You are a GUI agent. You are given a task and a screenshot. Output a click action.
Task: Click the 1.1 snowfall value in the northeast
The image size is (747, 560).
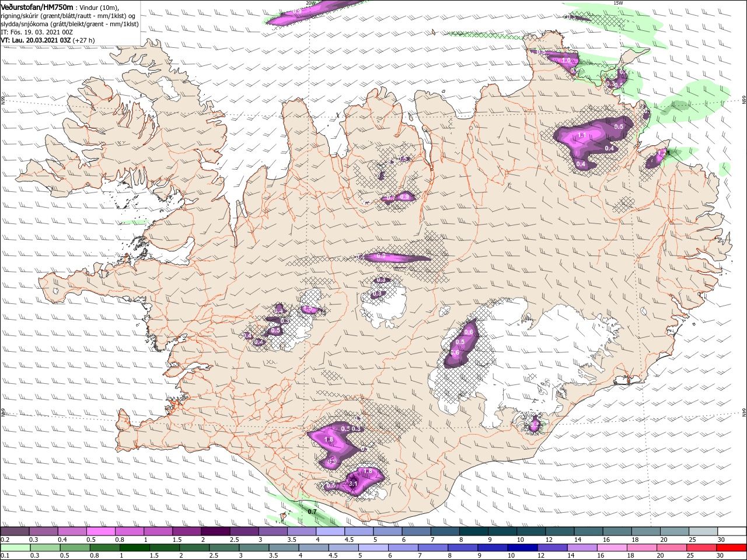click(x=581, y=135)
